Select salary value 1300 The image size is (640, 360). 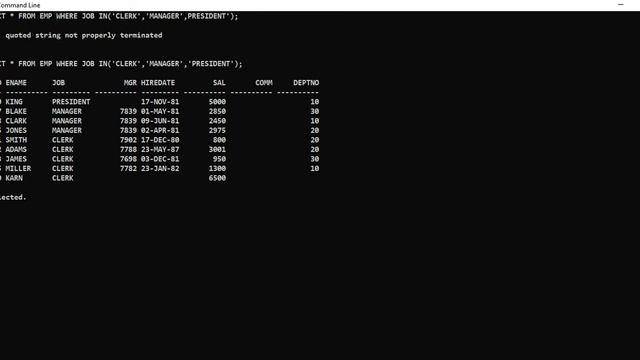(x=217, y=169)
